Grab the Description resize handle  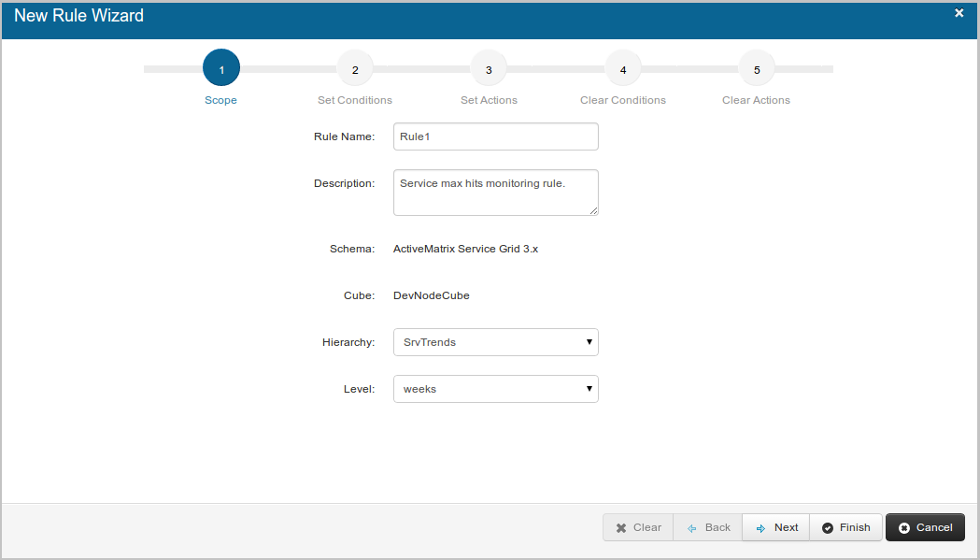pyautogui.click(x=593, y=210)
